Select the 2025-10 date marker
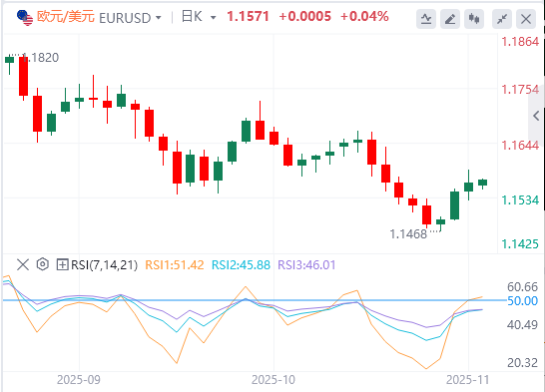 pos(273,380)
